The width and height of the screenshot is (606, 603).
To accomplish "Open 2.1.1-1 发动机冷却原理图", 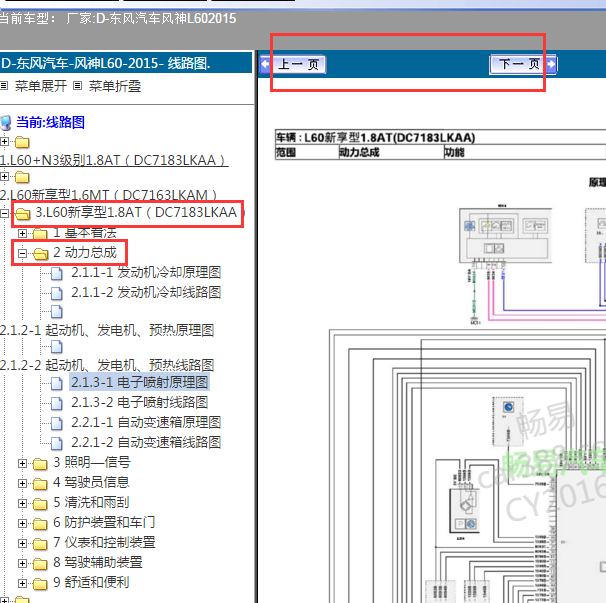I will click(x=146, y=272).
